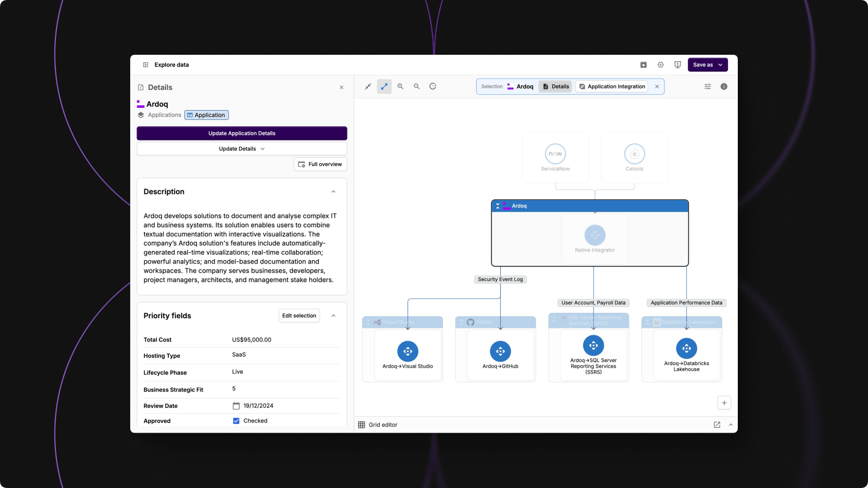
Task: Zoom out of the diagram
Action: point(417,86)
